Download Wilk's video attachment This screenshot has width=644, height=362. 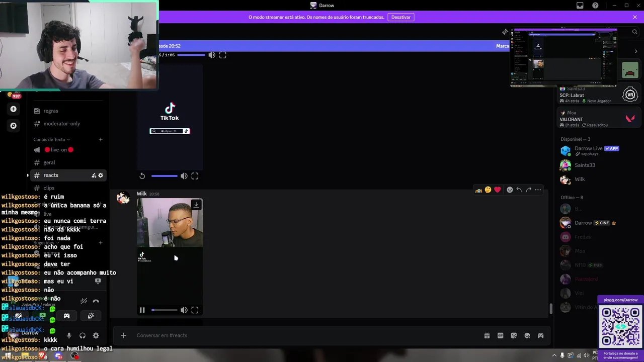pos(196,205)
